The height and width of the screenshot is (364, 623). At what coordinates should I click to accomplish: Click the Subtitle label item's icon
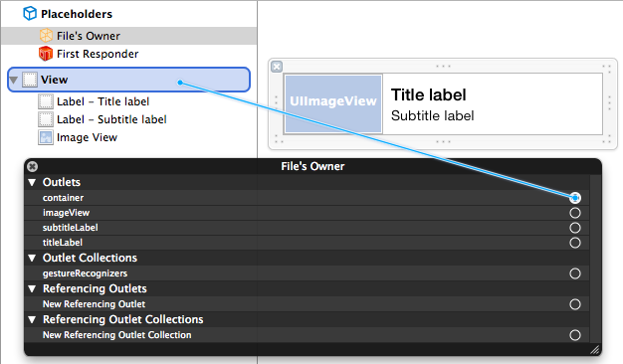pyautogui.click(x=46, y=119)
